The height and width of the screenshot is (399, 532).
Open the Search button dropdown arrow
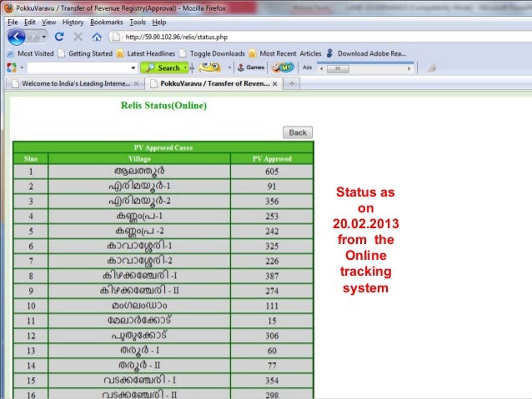pos(185,67)
